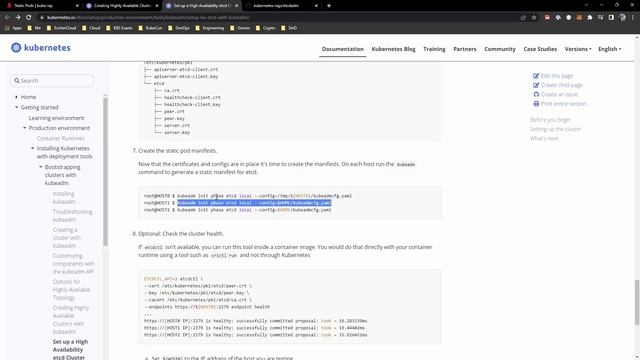Bookmark this page with star icon
Viewport: 640px width, 360px height.
(534, 18)
